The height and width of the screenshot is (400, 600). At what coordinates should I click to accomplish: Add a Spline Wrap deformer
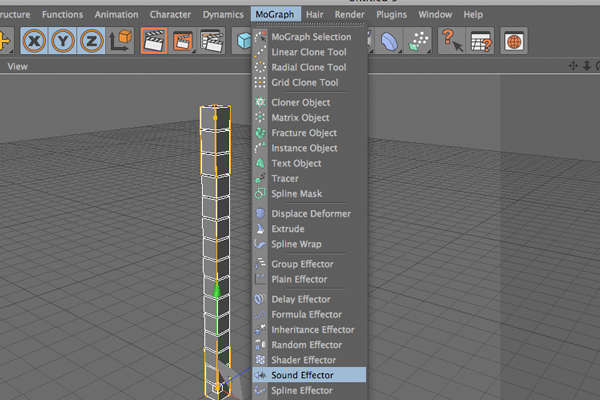pos(310,244)
